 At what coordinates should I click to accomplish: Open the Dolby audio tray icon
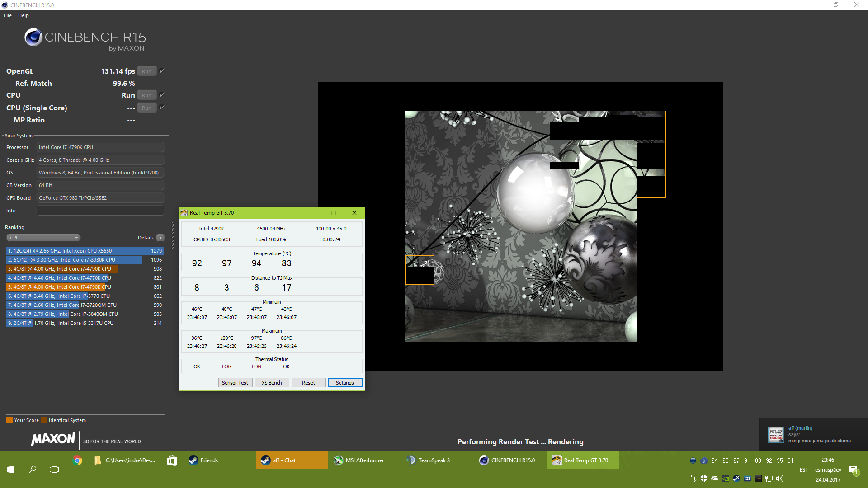tap(747, 479)
